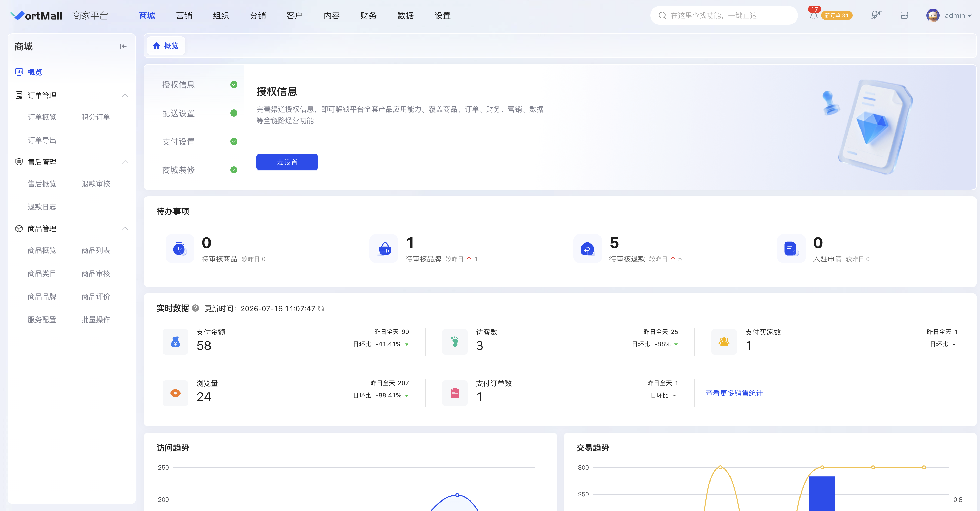This screenshot has width=980, height=511.
Task: Click the 待审核商品 timer icon
Action: pyautogui.click(x=179, y=249)
